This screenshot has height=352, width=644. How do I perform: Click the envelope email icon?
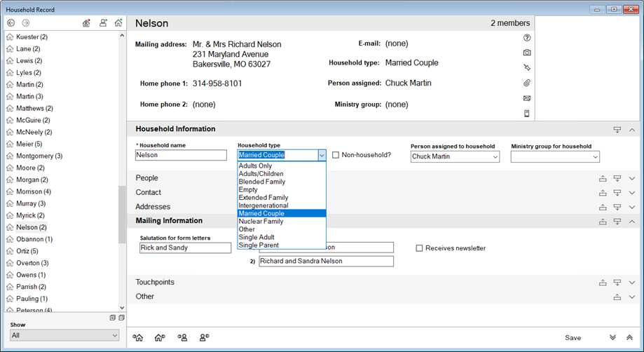click(x=527, y=98)
